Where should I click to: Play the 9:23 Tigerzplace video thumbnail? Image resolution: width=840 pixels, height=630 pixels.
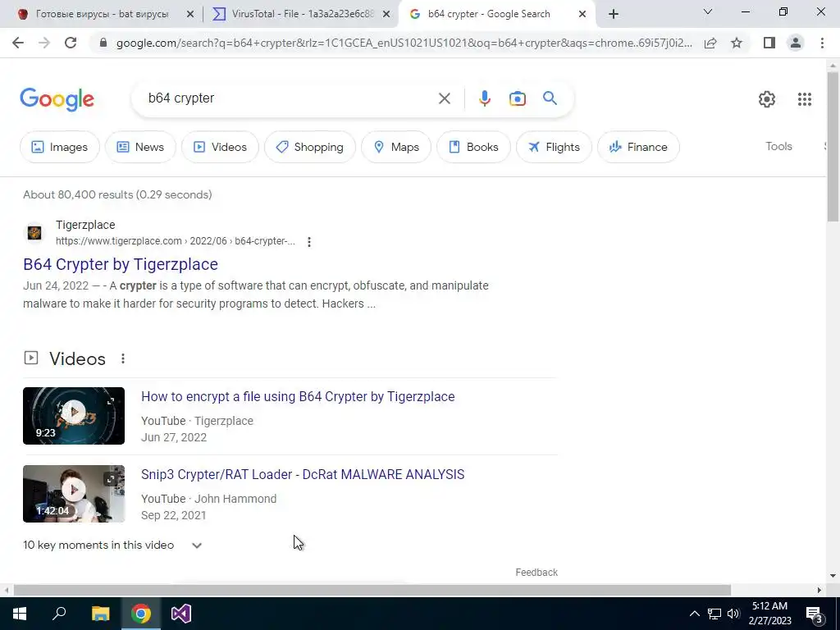(x=74, y=416)
